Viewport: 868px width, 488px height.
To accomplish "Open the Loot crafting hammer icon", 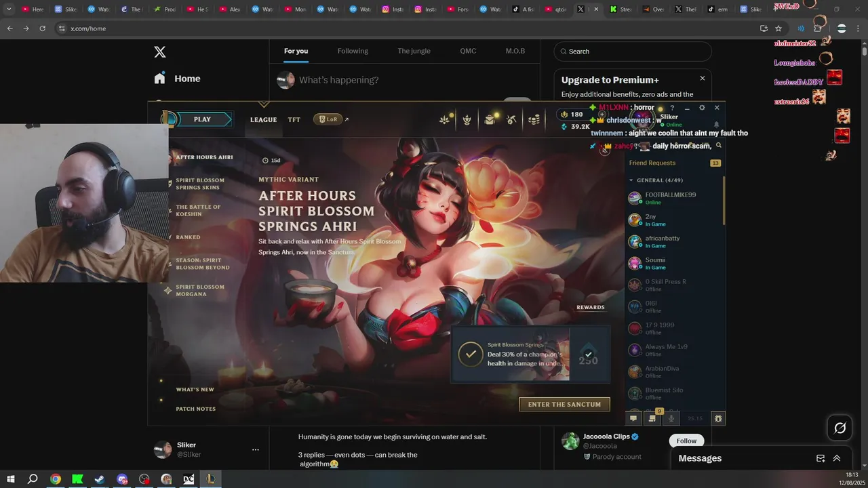I will click(512, 120).
